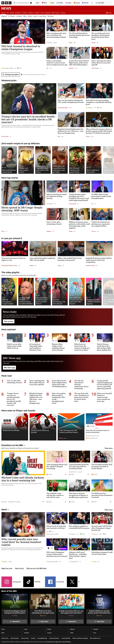Screen dimensions: 114x644
Task: Play the Moment Blue Origin rocket explodes video
Action: point(60,338)
